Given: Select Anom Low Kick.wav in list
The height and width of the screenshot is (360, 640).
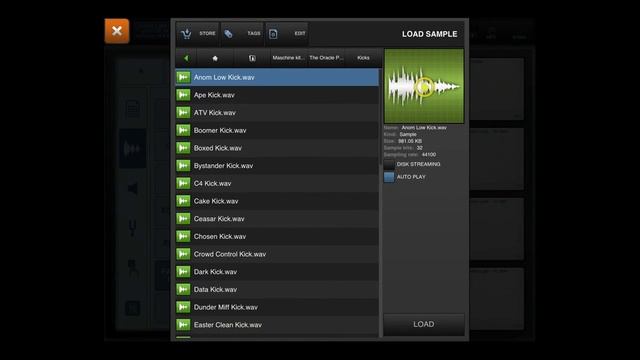Looking at the screenshot, I should pos(277,77).
